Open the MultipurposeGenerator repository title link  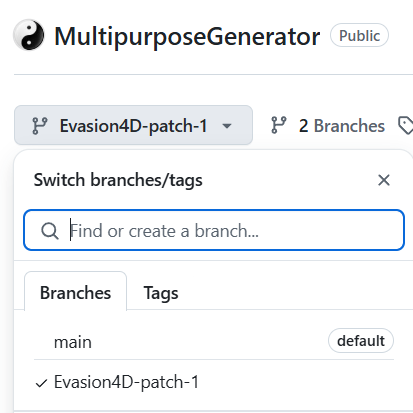pyautogui.click(x=187, y=36)
